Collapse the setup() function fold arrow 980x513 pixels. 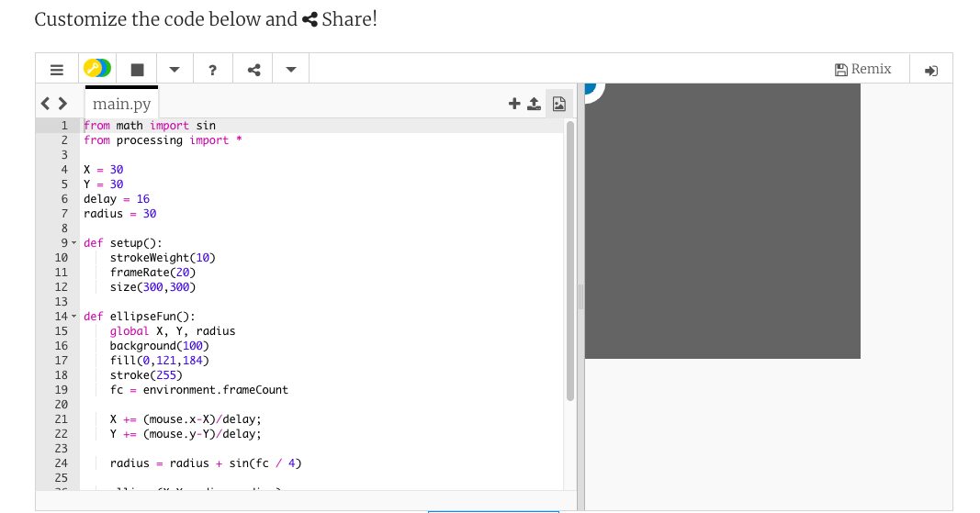[73, 243]
